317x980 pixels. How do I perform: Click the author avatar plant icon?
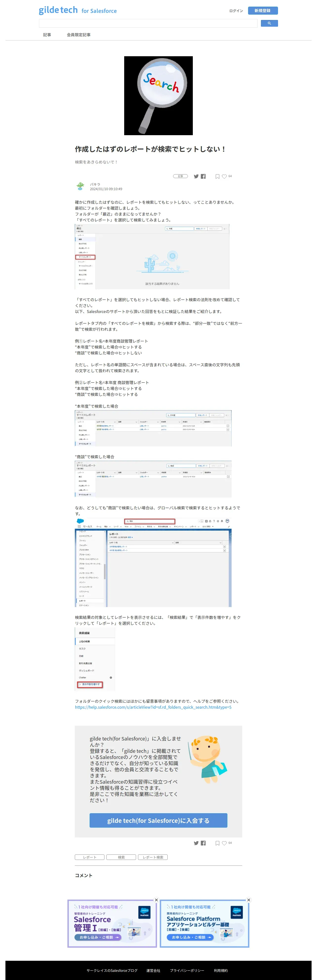coord(80,186)
